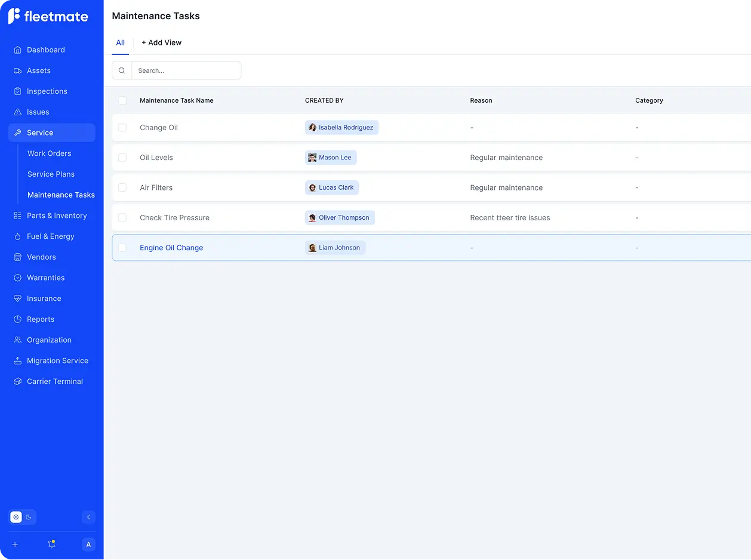
Task: Check the Change Oil row checkbox
Action: 122,128
